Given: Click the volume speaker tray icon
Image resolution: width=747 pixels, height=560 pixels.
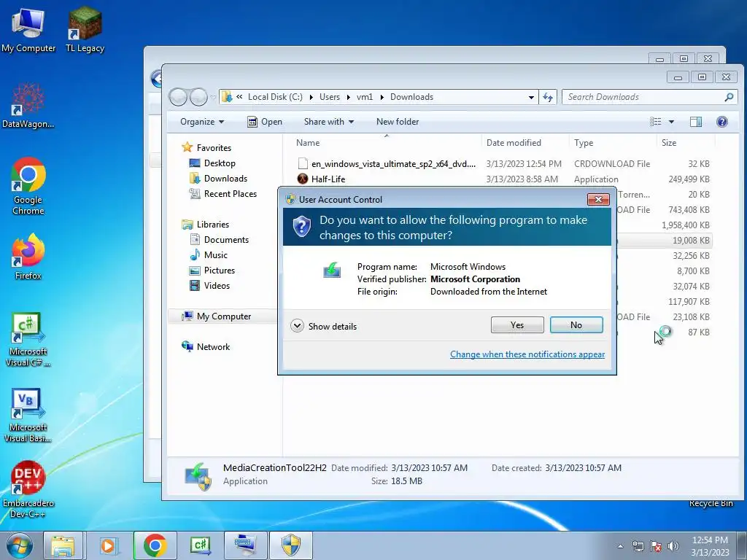Looking at the screenshot, I should 673,545.
